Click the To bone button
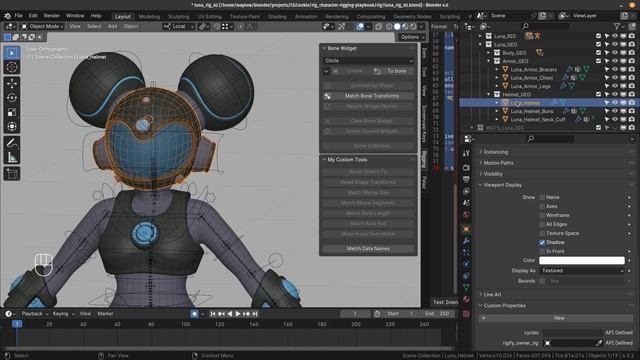 (392, 71)
